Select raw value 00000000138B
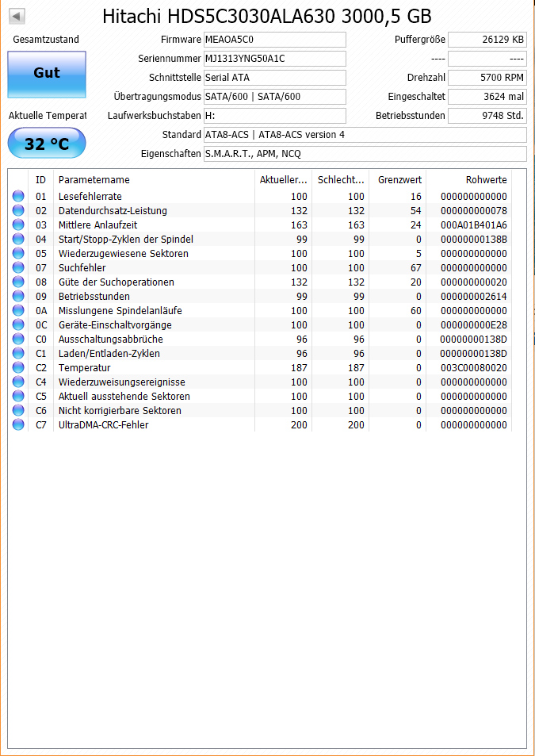 [474, 239]
